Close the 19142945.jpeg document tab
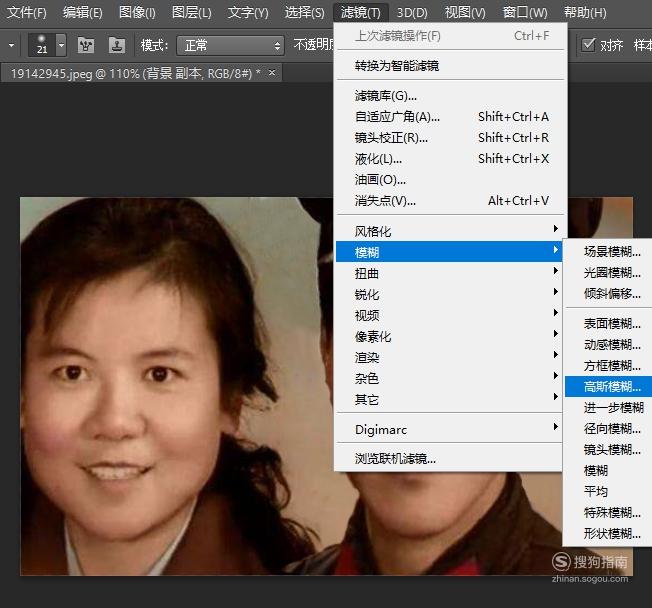The image size is (652, 608). 272,73
